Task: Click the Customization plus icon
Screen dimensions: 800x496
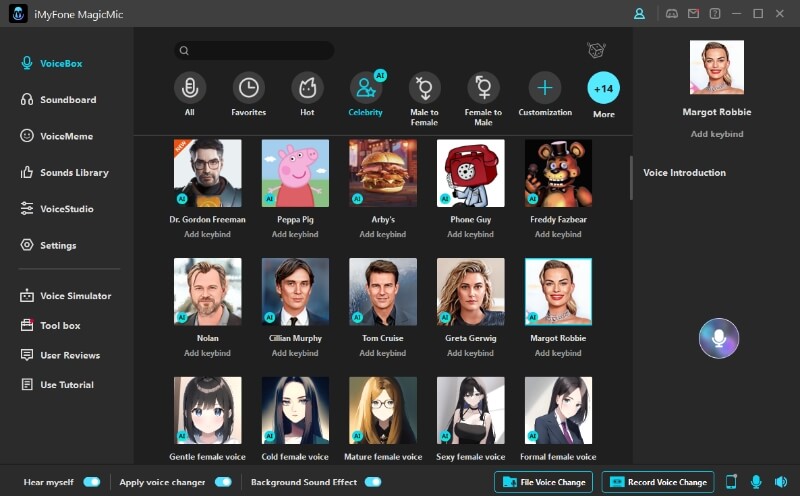Action: [x=544, y=88]
